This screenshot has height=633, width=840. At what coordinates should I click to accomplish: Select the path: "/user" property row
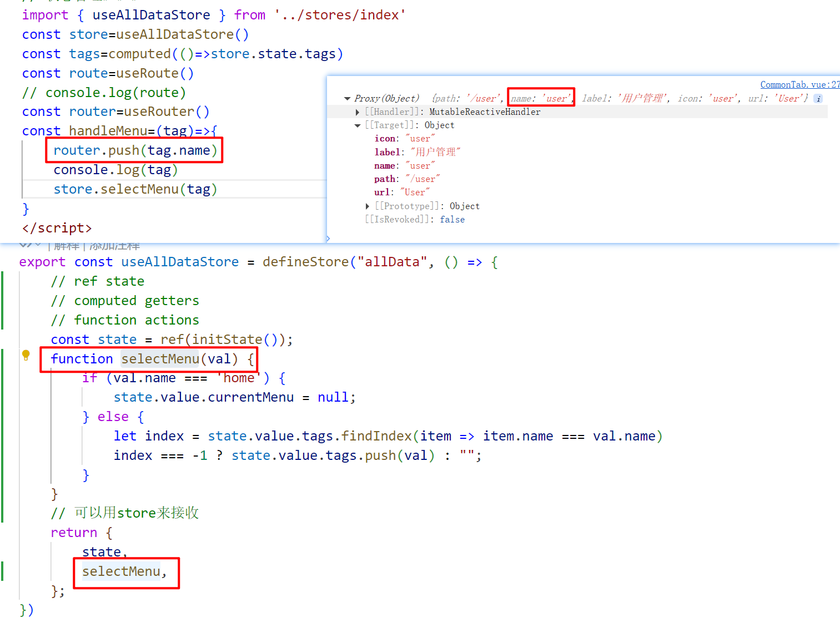pyautogui.click(x=407, y=179)
